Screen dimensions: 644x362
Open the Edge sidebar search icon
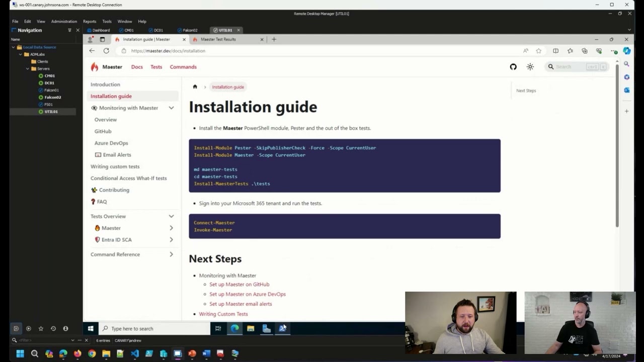click(626, 64)
